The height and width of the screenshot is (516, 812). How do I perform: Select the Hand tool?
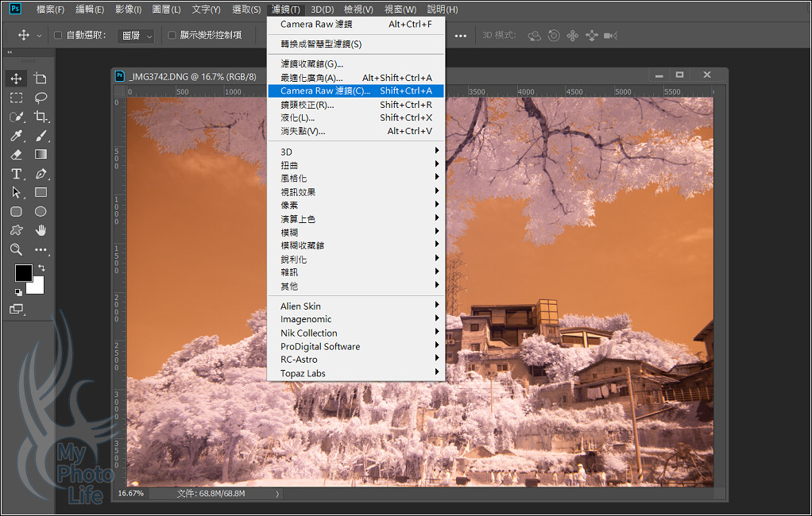tap(41, 230)
